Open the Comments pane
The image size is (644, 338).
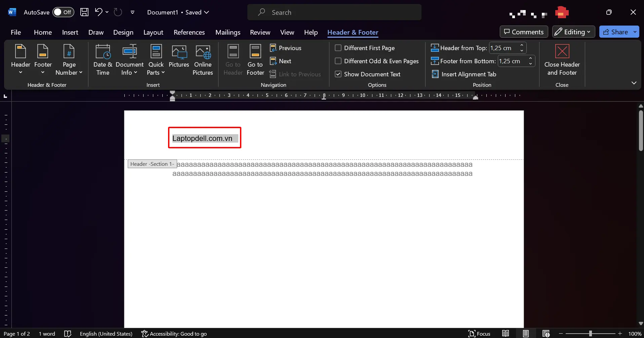[x=524, y=32]
